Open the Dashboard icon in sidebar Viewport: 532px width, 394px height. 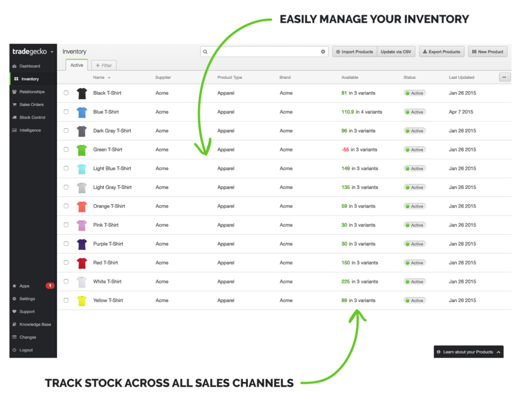point(15,66)
